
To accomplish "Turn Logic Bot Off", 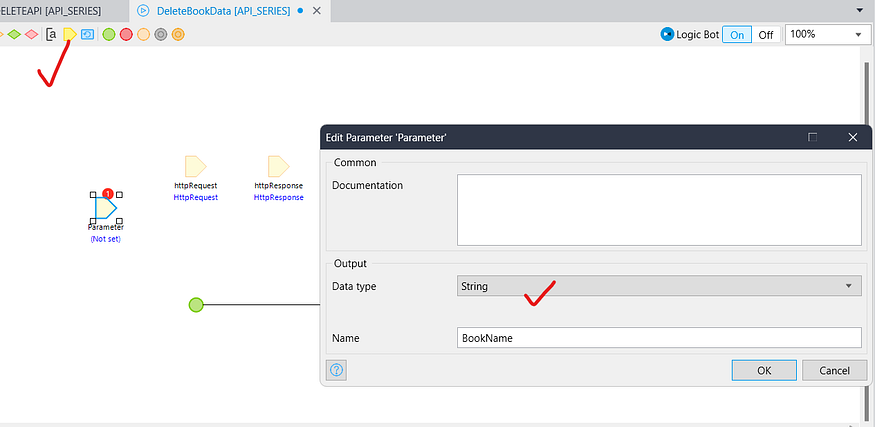I will coord(765,34).
